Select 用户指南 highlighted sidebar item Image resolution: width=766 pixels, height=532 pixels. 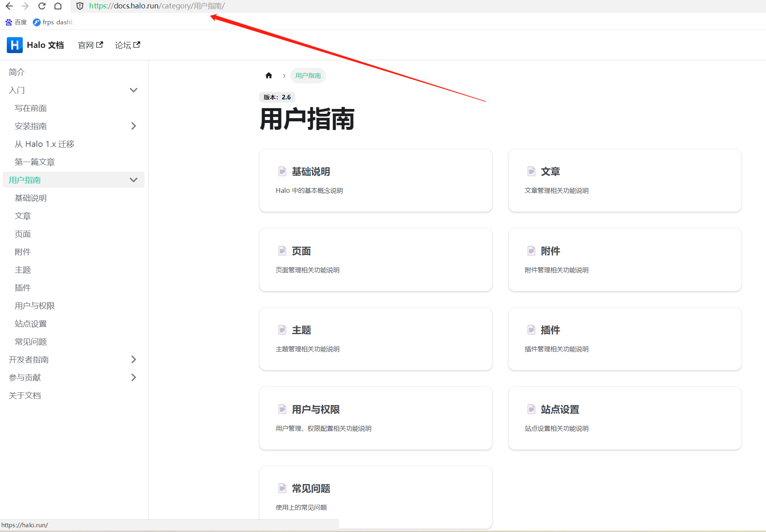[25, 180]
